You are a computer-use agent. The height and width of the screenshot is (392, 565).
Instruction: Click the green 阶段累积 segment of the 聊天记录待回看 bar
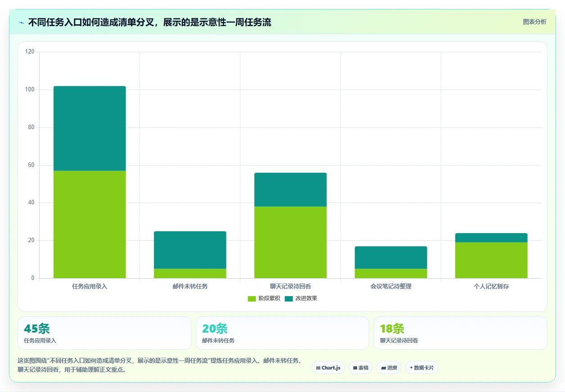pyautogui.click(x=290, y=242)
